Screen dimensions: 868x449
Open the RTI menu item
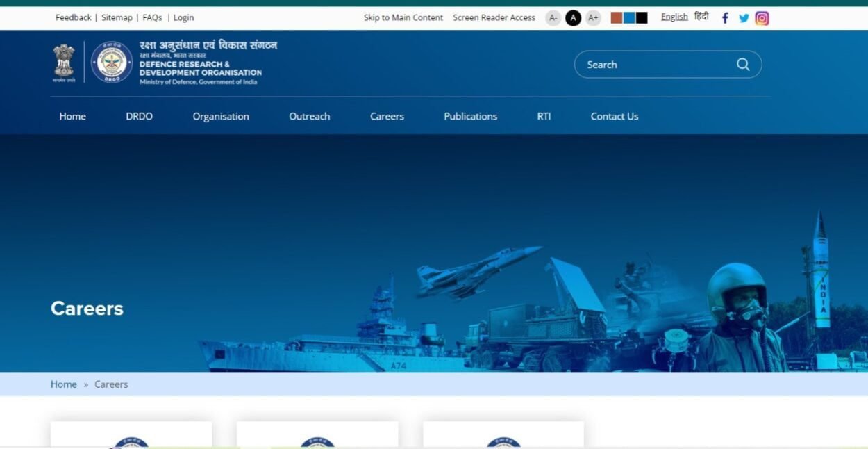tap(544, 116)
